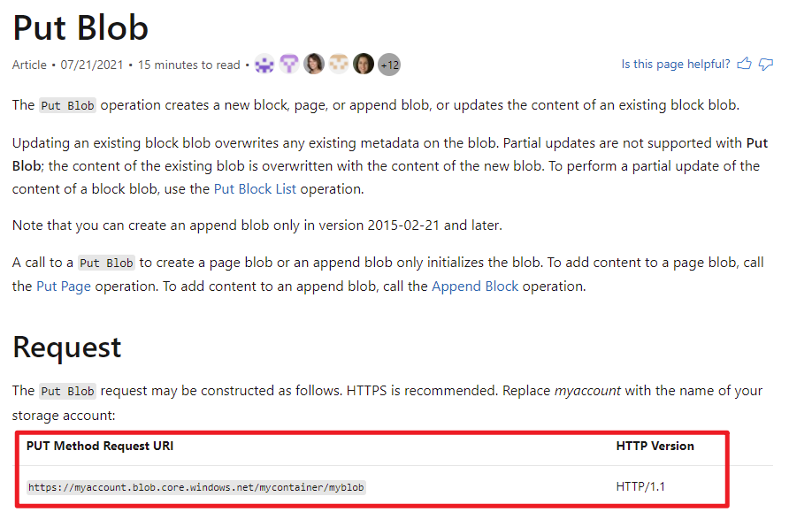The height and width of the screenshot is (527, 812).
Task: Click the '15 minutes to read' text
Action: tap(188, 65)
